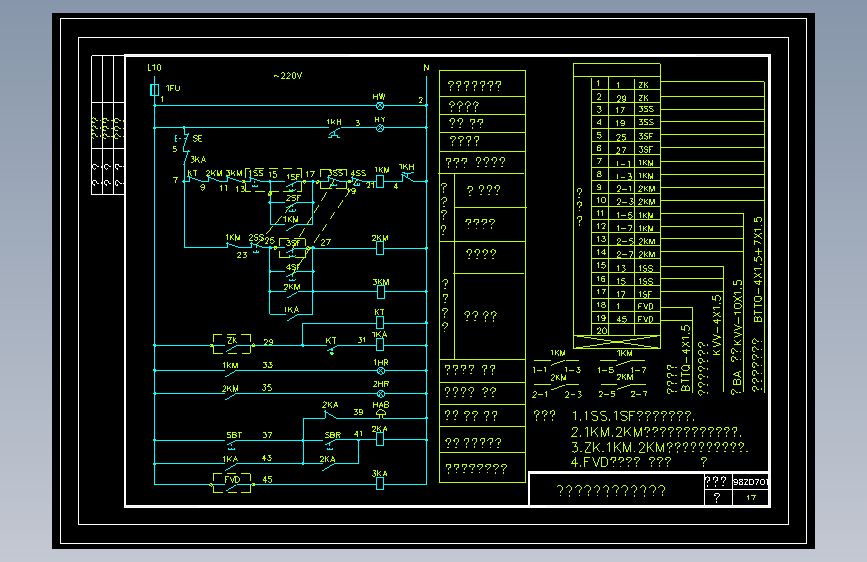Viewport: 867px width, 562px height.
Task: Select the dashed ZK switch box
Action: [232, 344]
